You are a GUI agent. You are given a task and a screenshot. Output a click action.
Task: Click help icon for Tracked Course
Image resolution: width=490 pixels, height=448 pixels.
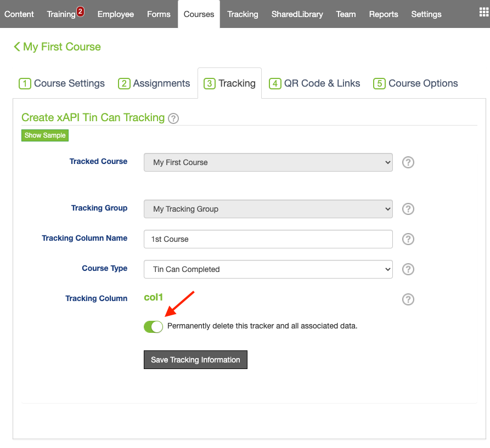pyautogui.click(x=408, y=162)
